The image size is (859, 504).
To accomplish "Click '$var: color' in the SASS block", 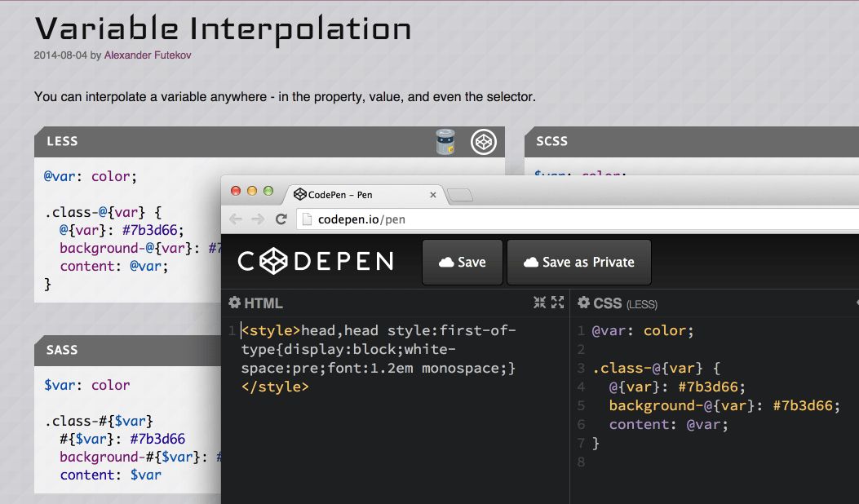I will [x=87, y=385].
